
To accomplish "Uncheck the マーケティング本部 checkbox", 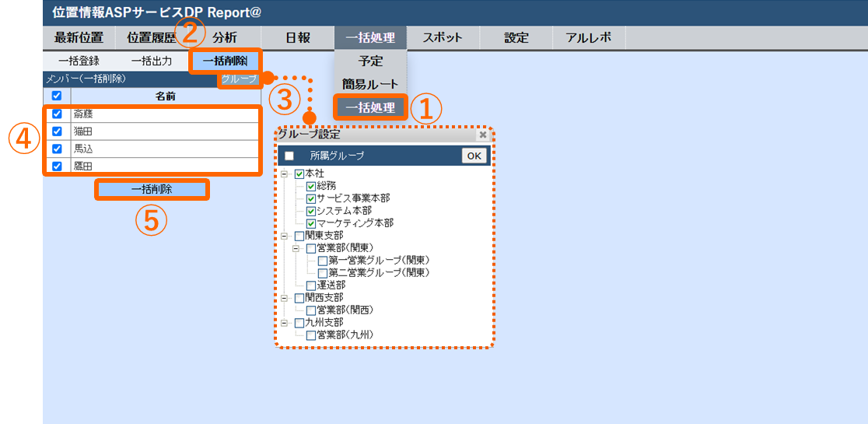I will point(311,223).
